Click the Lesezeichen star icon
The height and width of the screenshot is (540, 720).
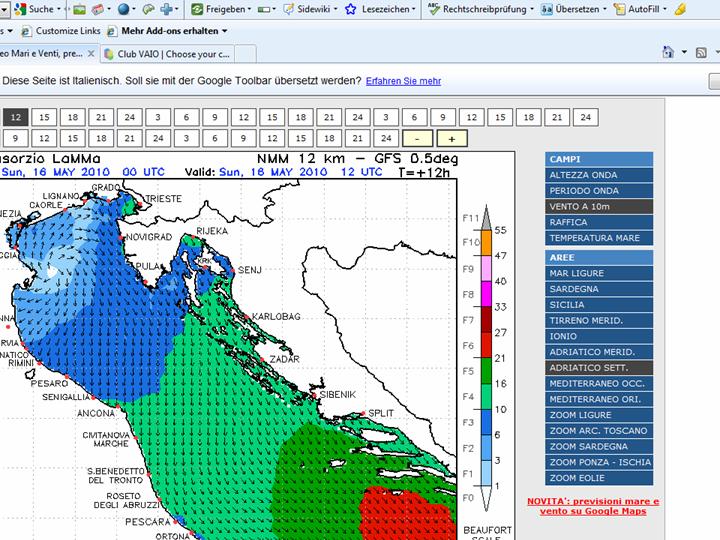(350, 9)
